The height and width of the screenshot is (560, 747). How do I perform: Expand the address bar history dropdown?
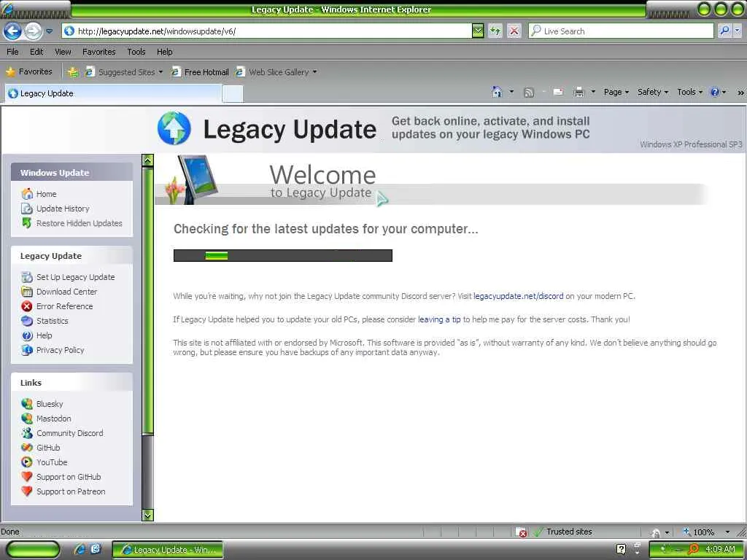click(478, 31)
